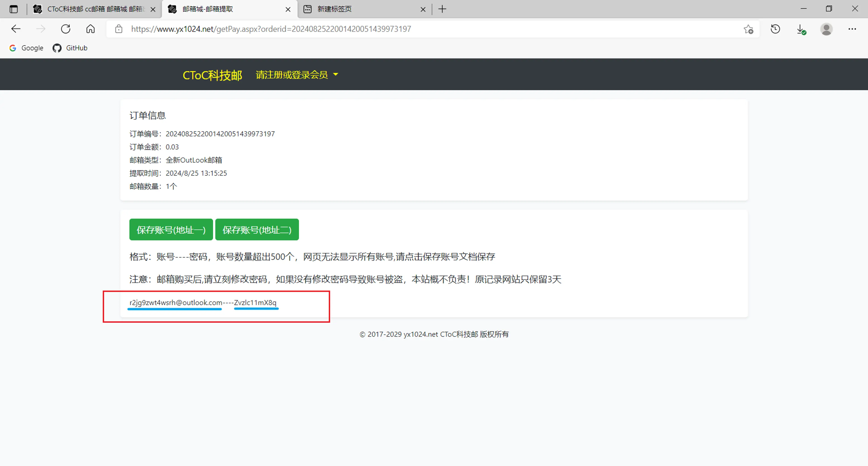The image size is (868, 466).
Task: Open the browser profile menu
Action: click(826, 29)
